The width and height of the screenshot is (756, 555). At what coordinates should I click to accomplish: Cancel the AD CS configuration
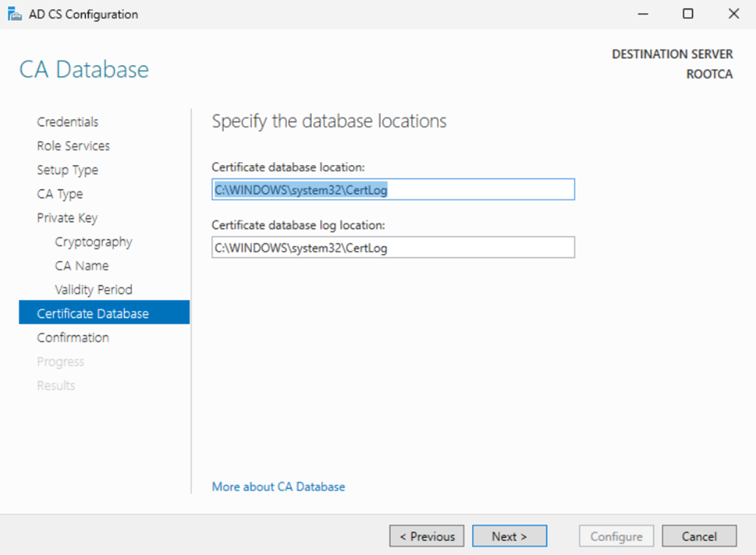coord(699,536)
